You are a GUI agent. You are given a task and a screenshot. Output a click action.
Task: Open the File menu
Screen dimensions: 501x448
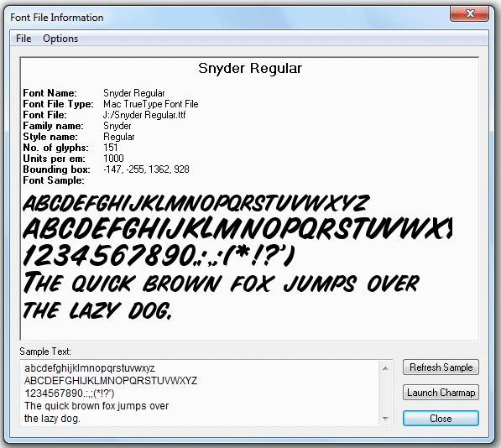tap(23, 39)
